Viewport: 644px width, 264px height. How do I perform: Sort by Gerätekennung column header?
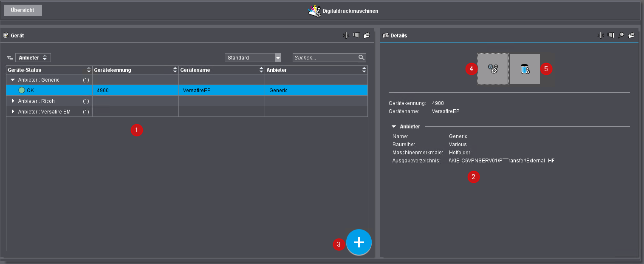[x=136, y=70]
